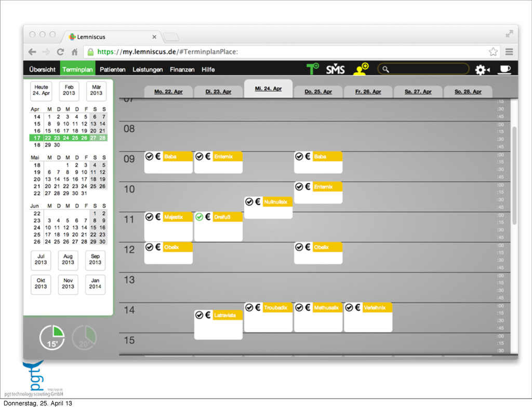Jump to Mär 2013 in the calendar

point(96,91)
